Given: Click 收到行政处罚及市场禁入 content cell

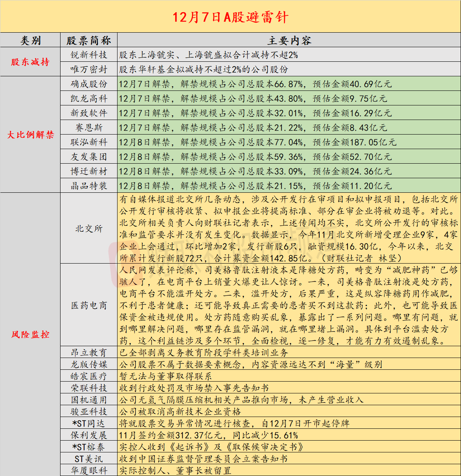Looking at the screenshot, I should click(289, 388).
